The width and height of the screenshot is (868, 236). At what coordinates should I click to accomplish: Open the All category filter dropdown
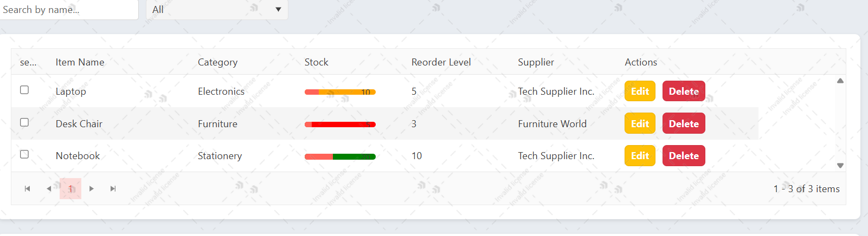(217, 10)
